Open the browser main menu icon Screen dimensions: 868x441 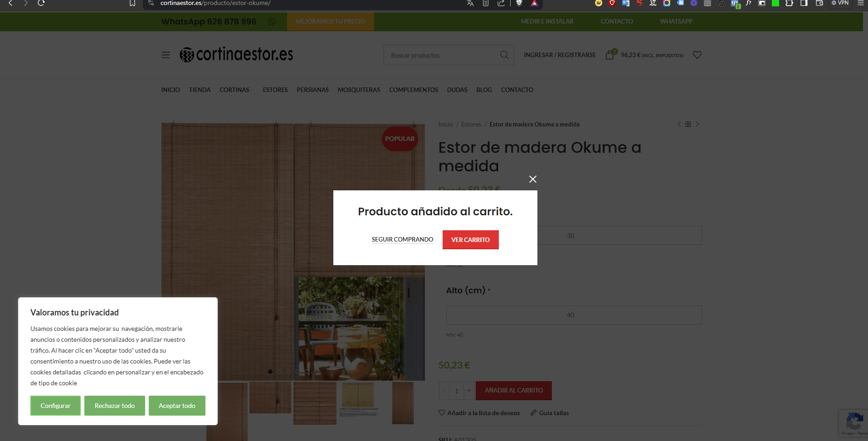860,3
